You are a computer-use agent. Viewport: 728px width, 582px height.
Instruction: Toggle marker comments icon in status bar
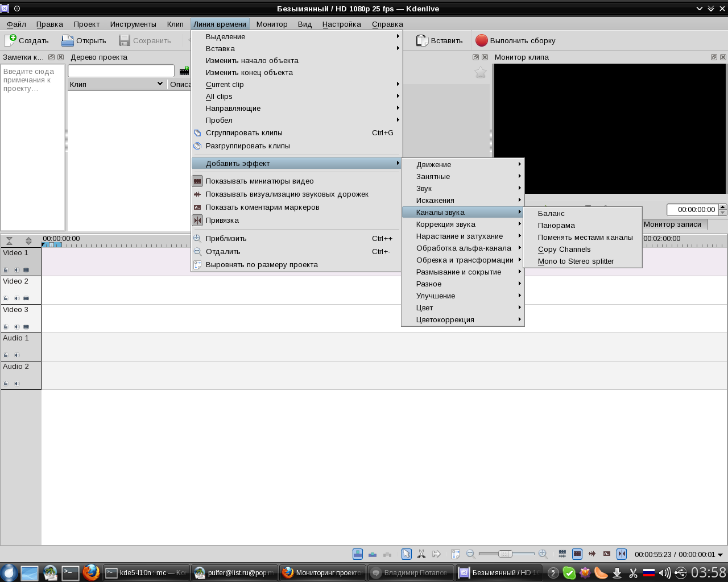coord(607,554)
